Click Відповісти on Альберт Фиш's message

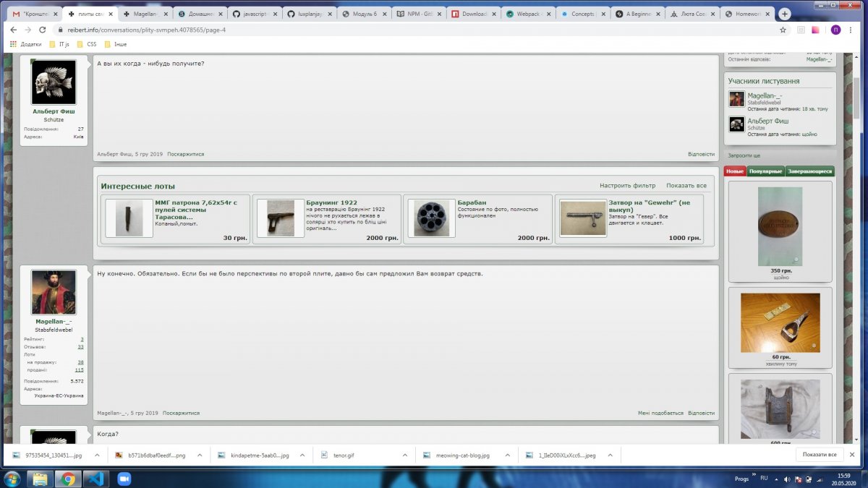point(701,154)
